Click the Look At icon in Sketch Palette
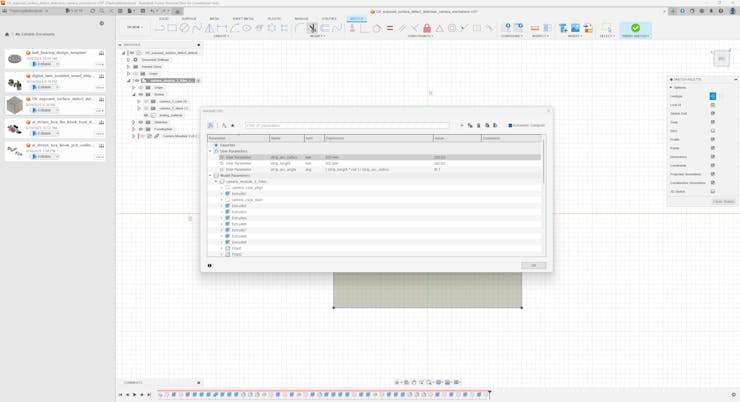Image resolution: width=740 pixels, height=402 pixels. [x=713, y=105]
